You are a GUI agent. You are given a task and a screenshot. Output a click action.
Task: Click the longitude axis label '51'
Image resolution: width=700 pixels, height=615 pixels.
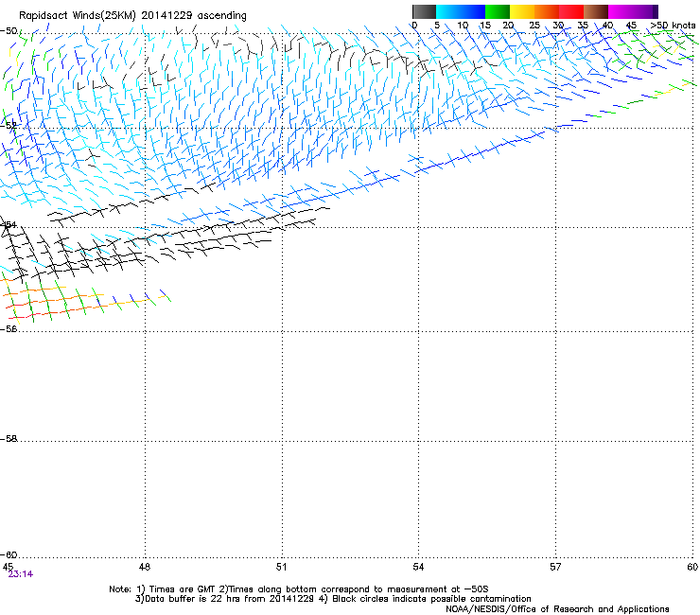point(281,567)
